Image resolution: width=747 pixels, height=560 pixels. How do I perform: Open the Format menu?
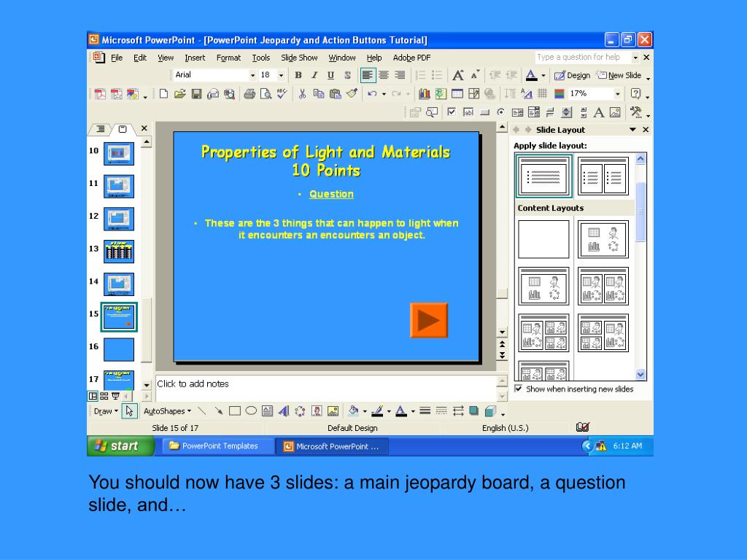click(228, 58)
